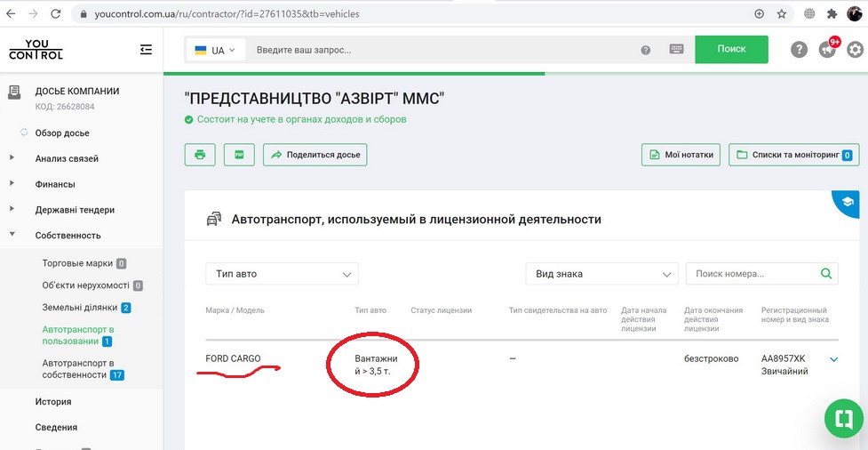
Task: Click безстроково license end value
Action: coord(712,358)
